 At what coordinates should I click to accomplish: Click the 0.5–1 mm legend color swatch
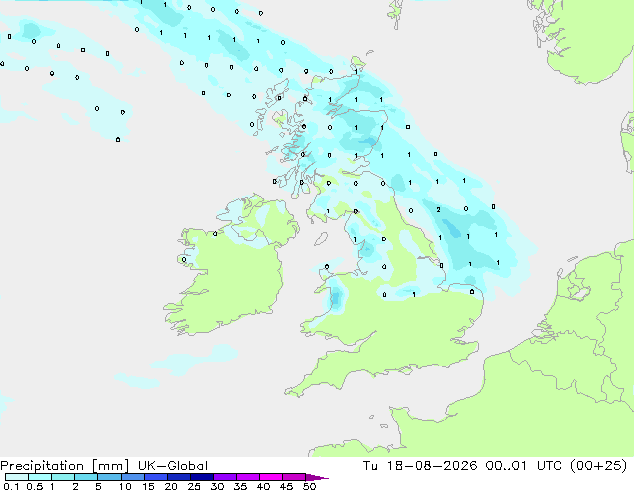click(40, 477)
